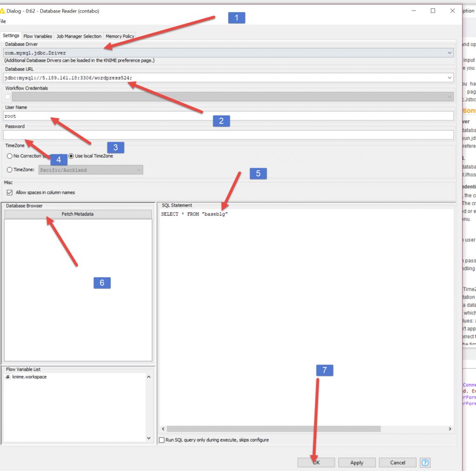This screenshot has width=476, height=471.
Task: Maximize the Database Reader dialog window
Action: point(433,11)
